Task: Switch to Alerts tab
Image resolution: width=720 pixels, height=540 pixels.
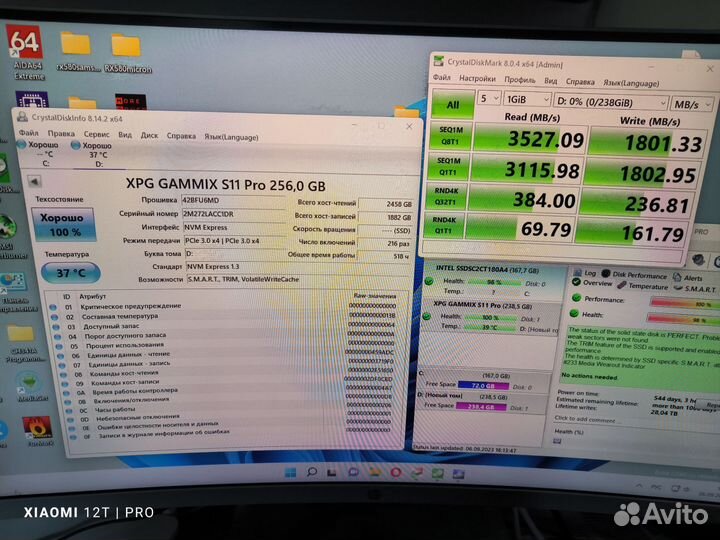Action: [687, 277]
